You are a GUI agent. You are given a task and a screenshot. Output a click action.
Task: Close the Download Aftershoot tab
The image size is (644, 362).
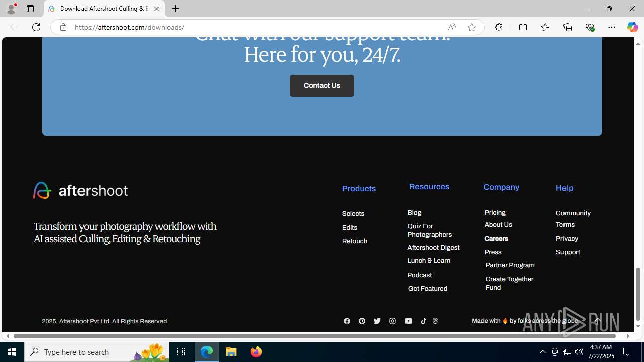click(x=156, y=9)
